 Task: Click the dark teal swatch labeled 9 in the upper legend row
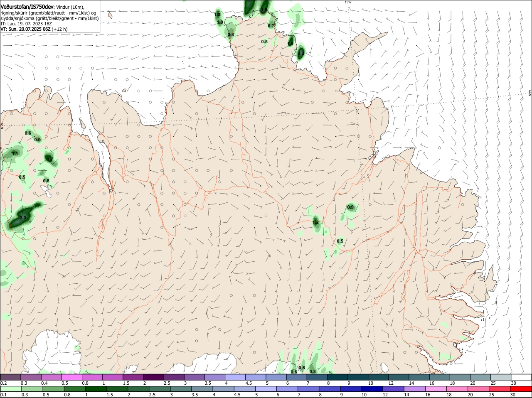tap(358, 377)
